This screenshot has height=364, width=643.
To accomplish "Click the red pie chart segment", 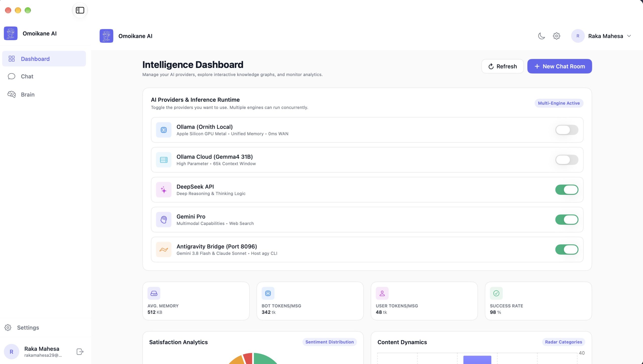I will (x=248, y=358).
